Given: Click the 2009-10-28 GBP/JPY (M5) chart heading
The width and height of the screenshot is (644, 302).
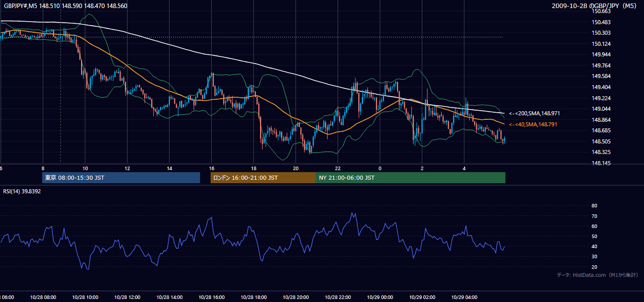Looking at the screenshot, I should 595,6.
